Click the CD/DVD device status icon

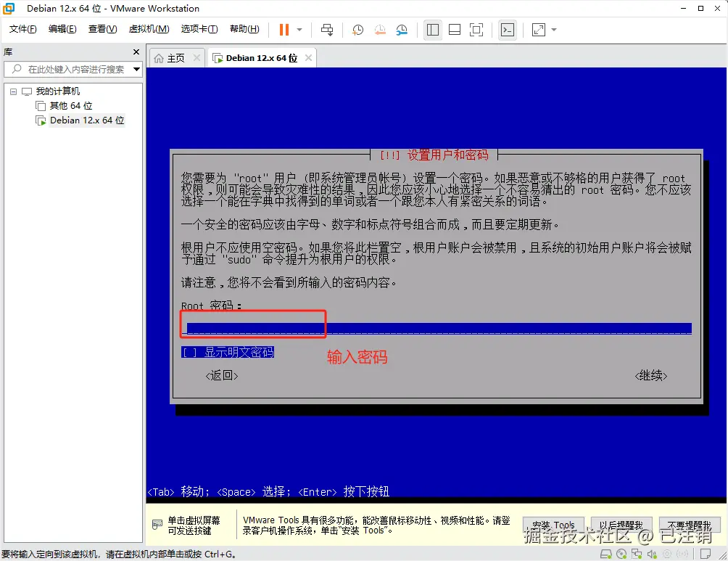click(622, 553)
